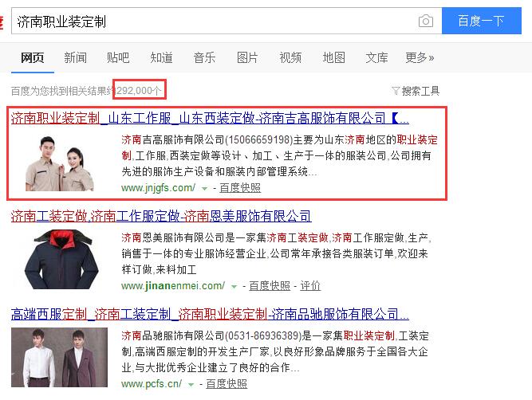Open 百度快照 for www.jinanenmei.com
Screen dimensions: 532x400
click(x=270, y=286)
